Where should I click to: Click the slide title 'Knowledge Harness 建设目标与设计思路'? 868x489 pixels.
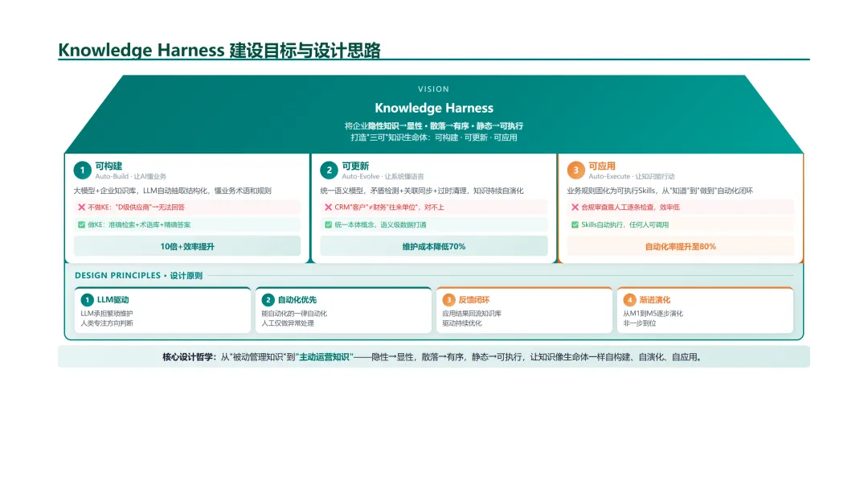[219, 50]
